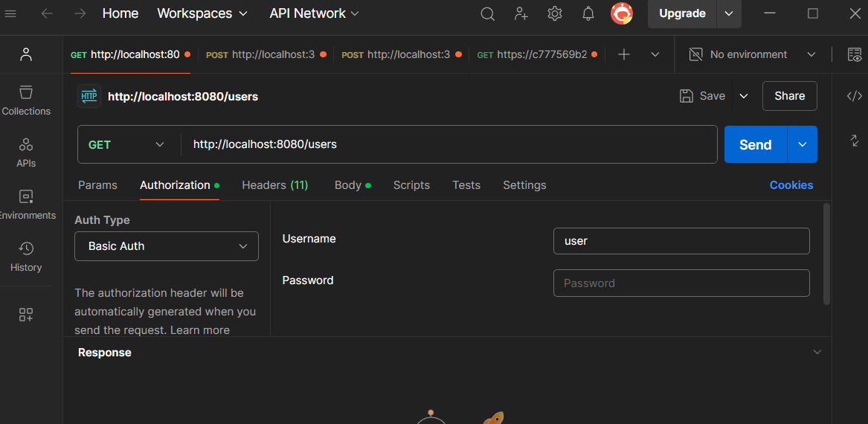This screenshot has width=868, height=424.
Task: Click the request URL field
Action: [449, 144]
